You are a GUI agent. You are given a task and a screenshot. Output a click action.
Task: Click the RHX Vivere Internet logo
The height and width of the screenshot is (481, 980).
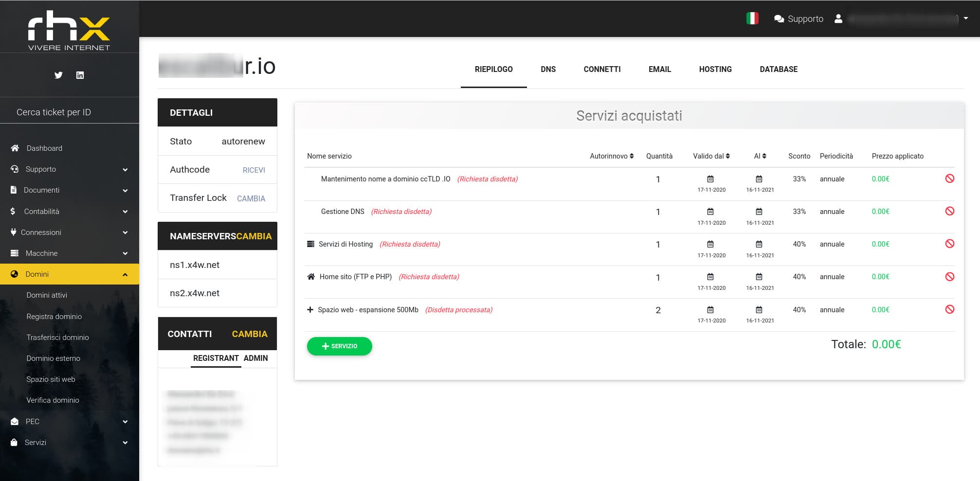pyautogui.click(x=69, y=30)
